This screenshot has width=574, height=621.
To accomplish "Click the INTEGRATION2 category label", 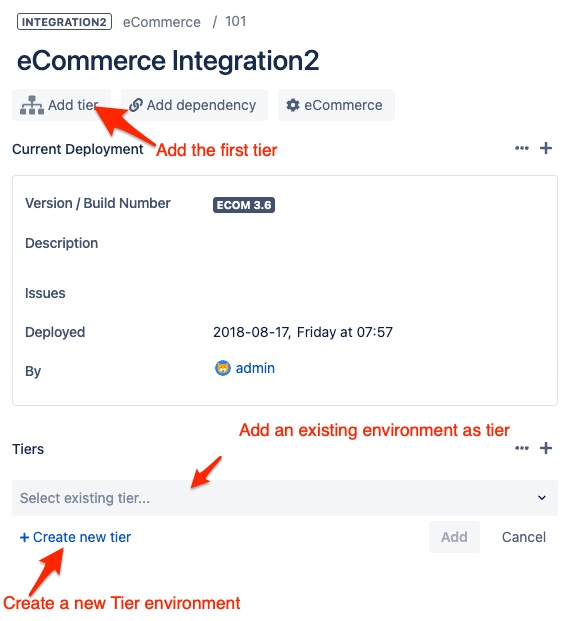I will pos(64,22).
